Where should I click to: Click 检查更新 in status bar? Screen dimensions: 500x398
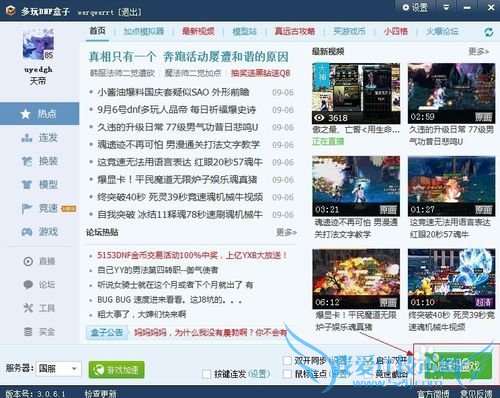pyautogui.click(x=100, y=394)
